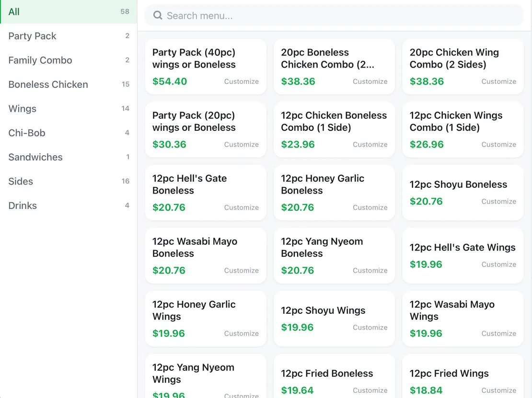Click the 12pc Fried Wings title
The image size is (532, 398).
point(449,374)
